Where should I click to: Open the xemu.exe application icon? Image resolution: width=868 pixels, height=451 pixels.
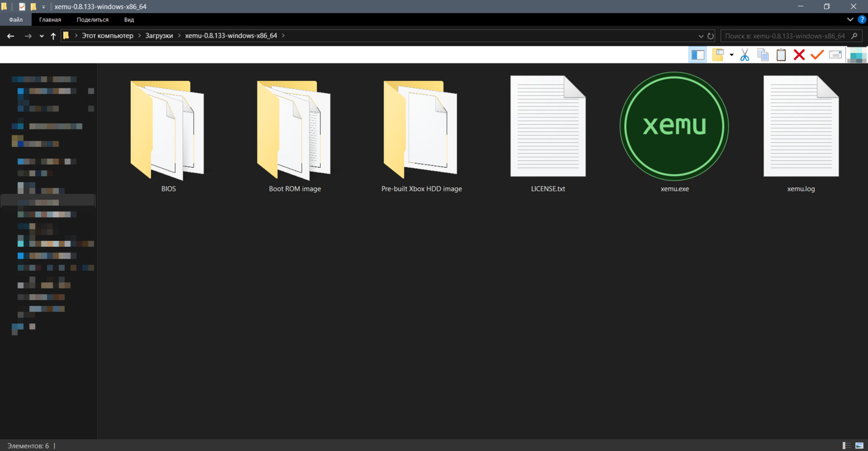tap(674, 127)
